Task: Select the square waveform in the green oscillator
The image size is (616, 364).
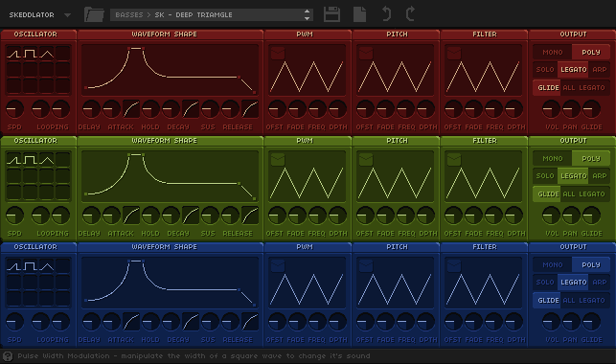Action: 31,159
